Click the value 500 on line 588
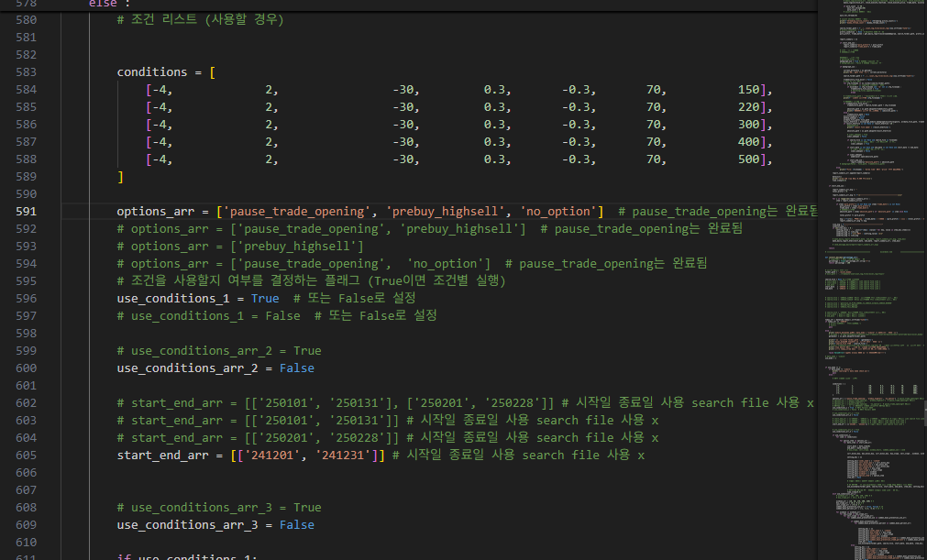Viewport: 927px width, 560px height. (748, 159)
